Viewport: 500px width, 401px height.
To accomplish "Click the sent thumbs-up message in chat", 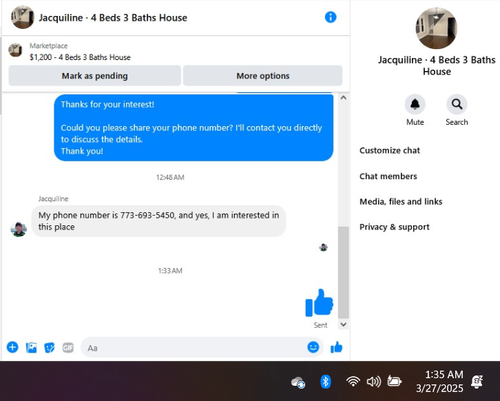I will click(319, 302).
